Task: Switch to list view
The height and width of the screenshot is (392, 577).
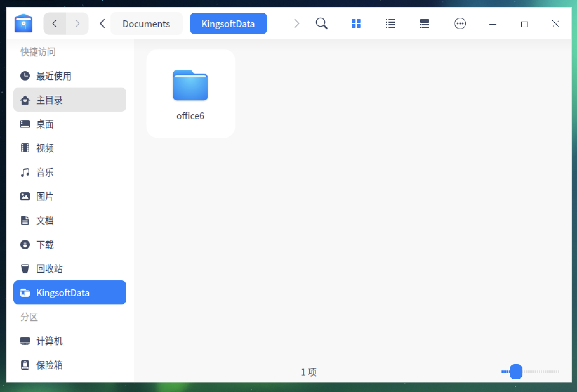Action: click(x=390, y=23)
